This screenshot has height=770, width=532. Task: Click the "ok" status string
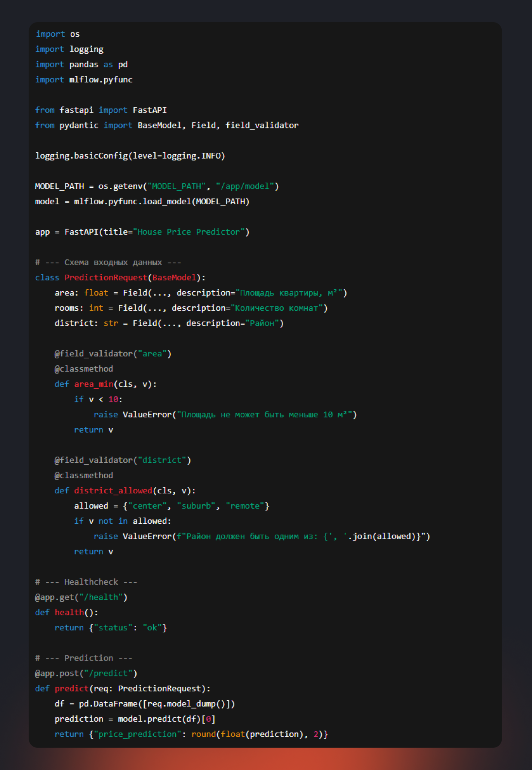point(152,628)
